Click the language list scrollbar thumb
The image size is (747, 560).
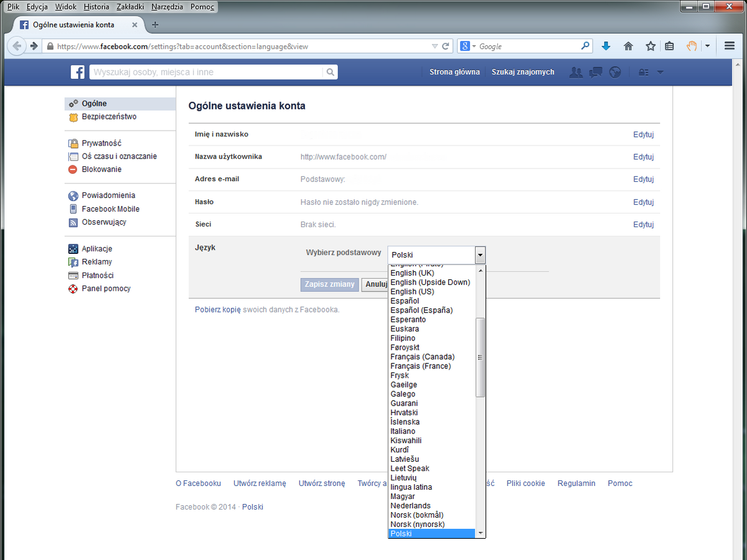pyautogui.click(x=480, y=357)
